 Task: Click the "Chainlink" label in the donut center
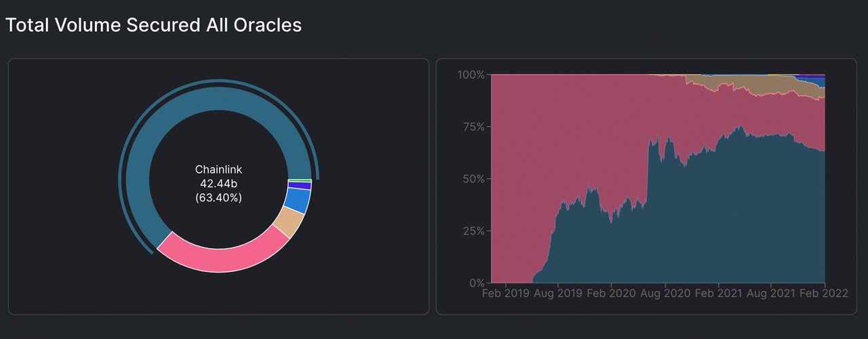click(x=218, y=169)
